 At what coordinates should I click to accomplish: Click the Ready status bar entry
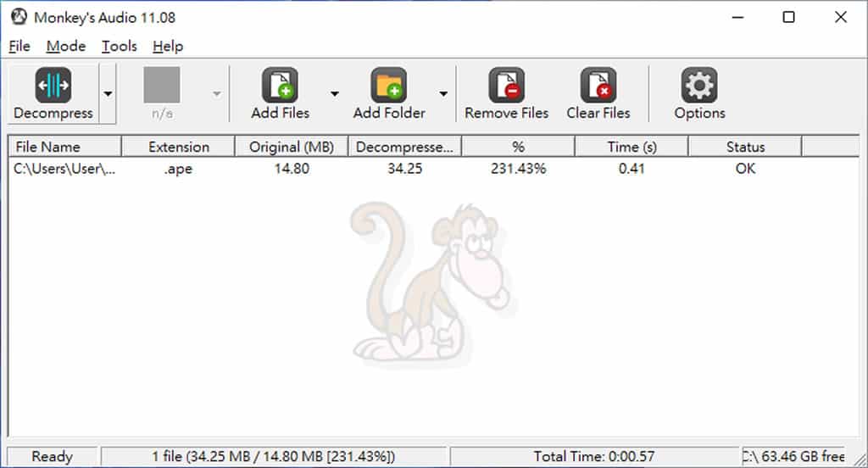53,456
